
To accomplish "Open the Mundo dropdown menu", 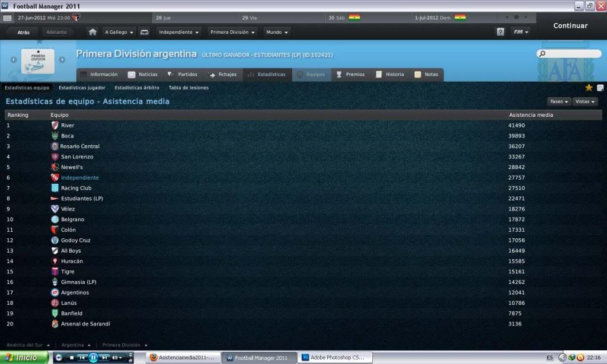I will click(x=277, y=32).
